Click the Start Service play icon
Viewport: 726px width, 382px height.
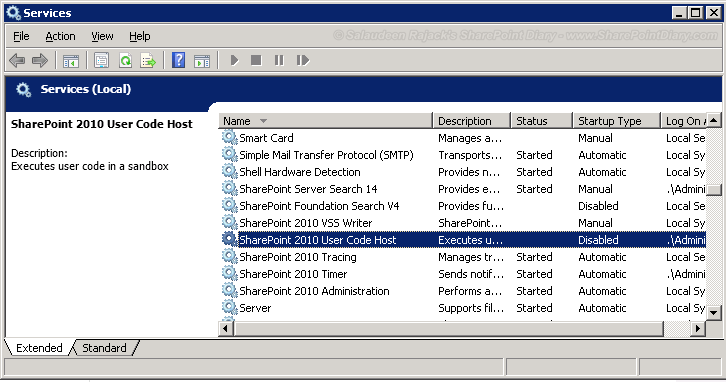pos(234,60)
